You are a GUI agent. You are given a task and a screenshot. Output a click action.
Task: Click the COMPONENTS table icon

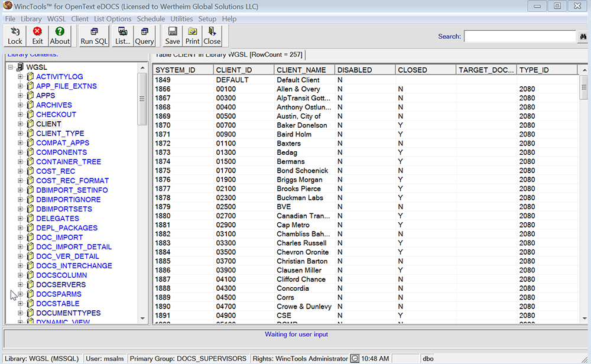30,152
